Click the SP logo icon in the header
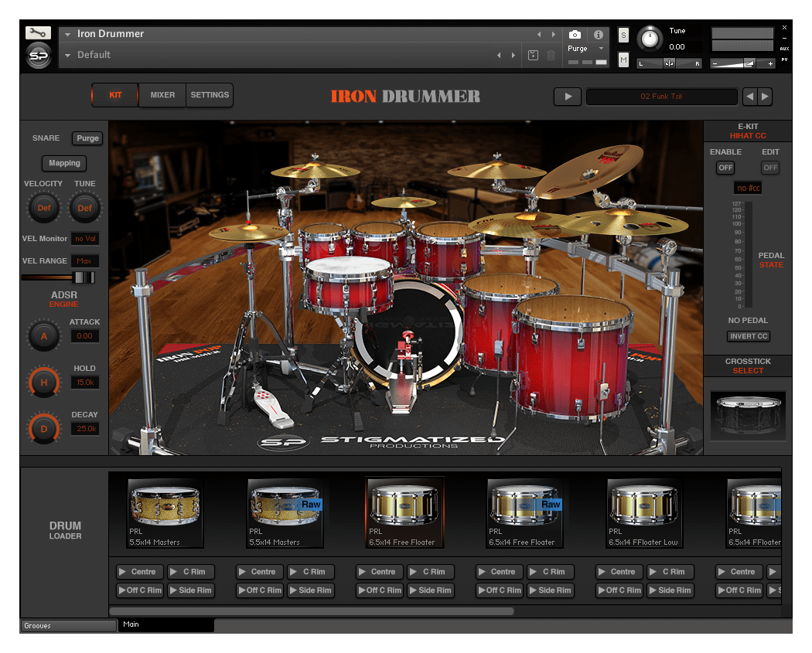 click(39, 54)
